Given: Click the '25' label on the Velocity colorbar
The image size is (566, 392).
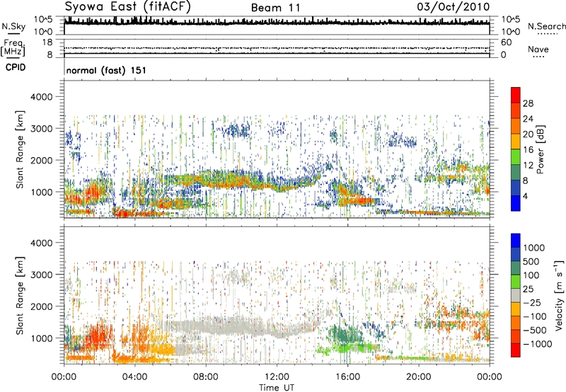Looking at the screenshot, I should tap(529, 289).
